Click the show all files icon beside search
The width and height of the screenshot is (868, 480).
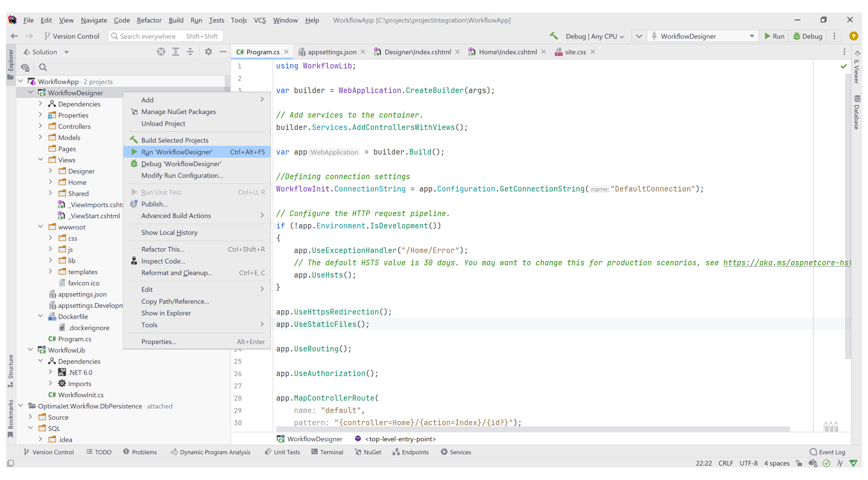point(25,67)
